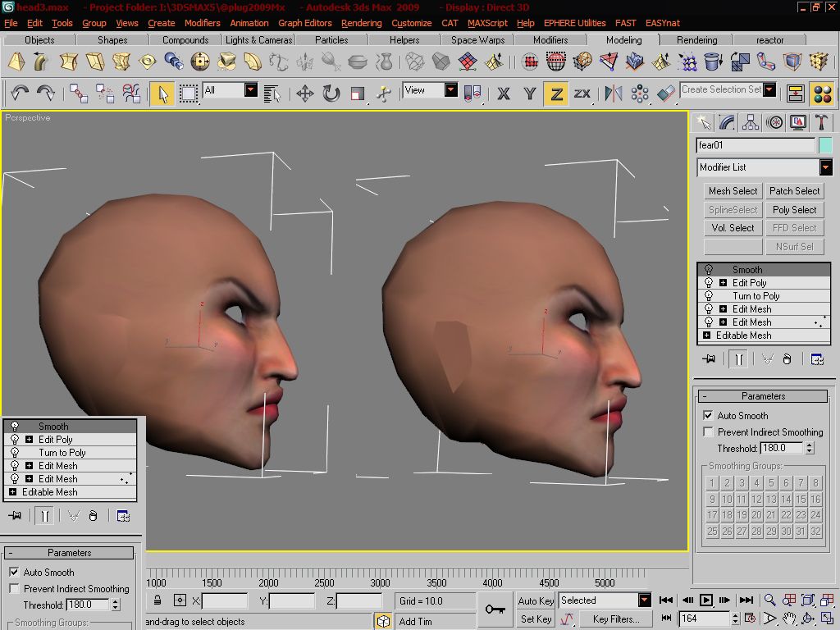Open the View reference coordinate dropdown
The width and height of the screenshot is (840, 630).
pos(431,90)
